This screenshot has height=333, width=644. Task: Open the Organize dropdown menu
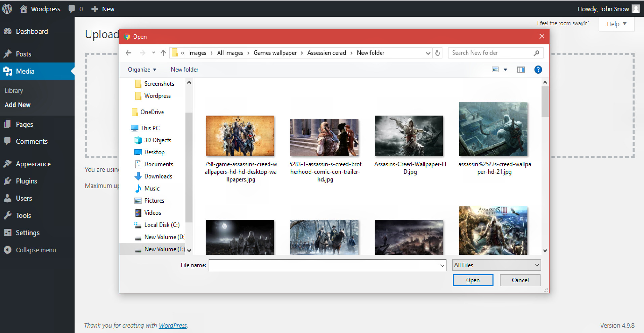(x=142, y=70)
